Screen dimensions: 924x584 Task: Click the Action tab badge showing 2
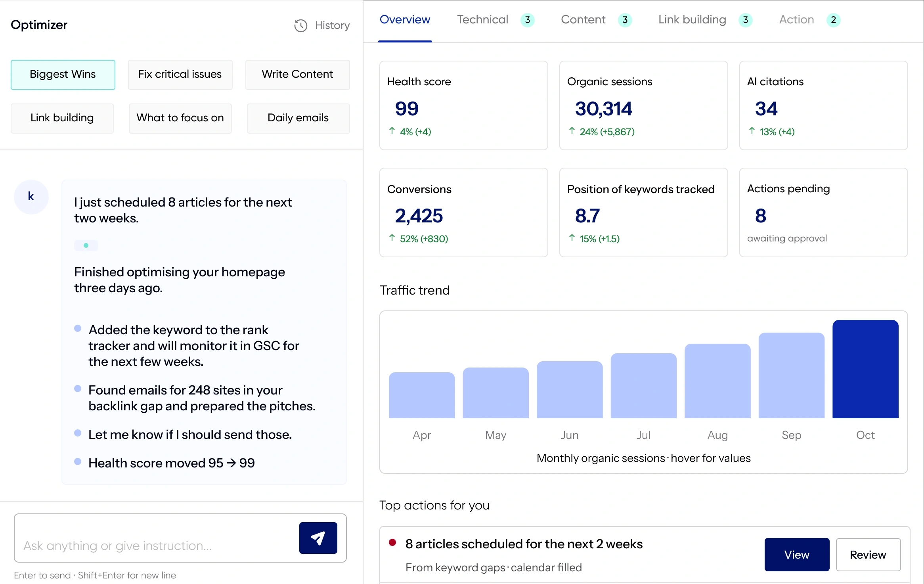[833, 20]
